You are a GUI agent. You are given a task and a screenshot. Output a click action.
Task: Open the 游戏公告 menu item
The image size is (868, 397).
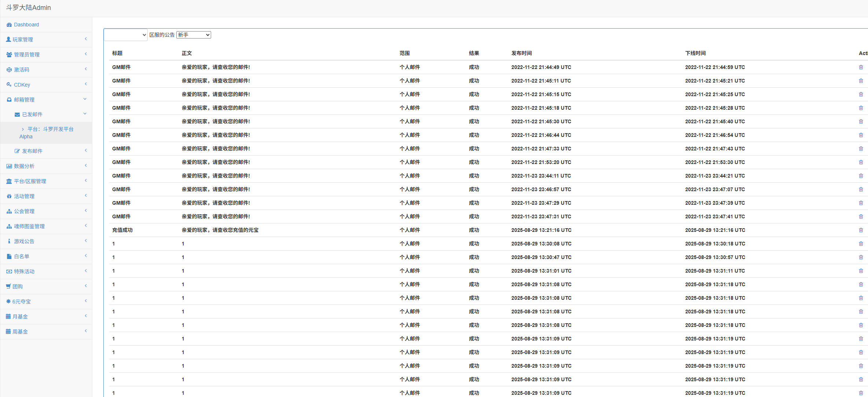pos(24,241)
